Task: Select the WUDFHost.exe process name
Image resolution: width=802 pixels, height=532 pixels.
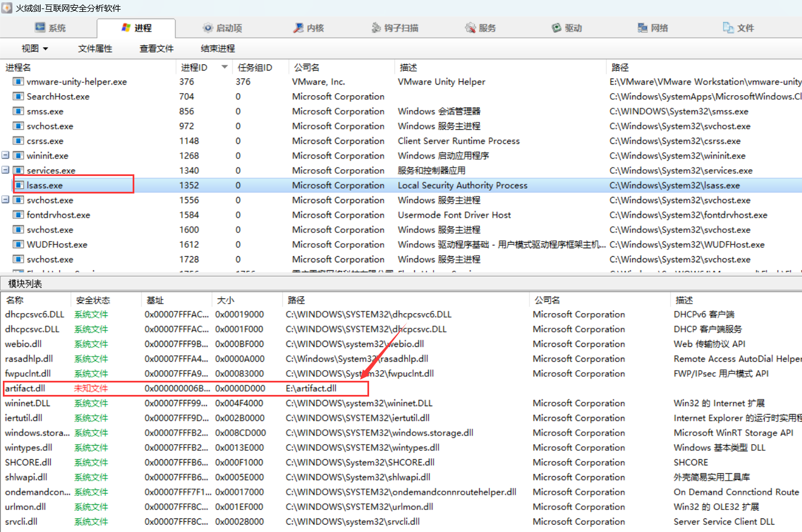Action: (57, 244)
